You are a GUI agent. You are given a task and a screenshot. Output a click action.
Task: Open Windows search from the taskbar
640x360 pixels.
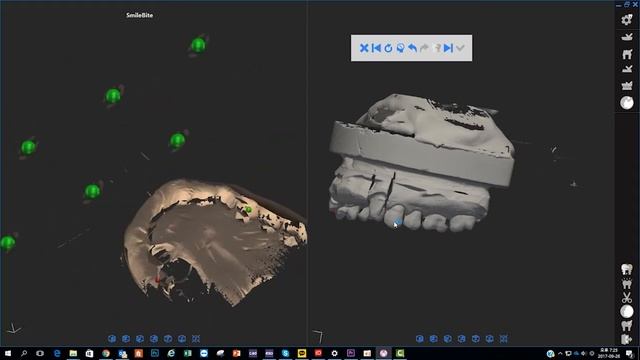pyautogui.click(x=24, y=353)
